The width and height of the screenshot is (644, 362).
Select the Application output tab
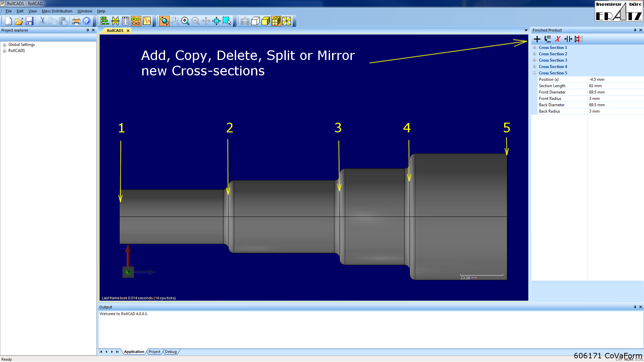[x=134, y=352]
